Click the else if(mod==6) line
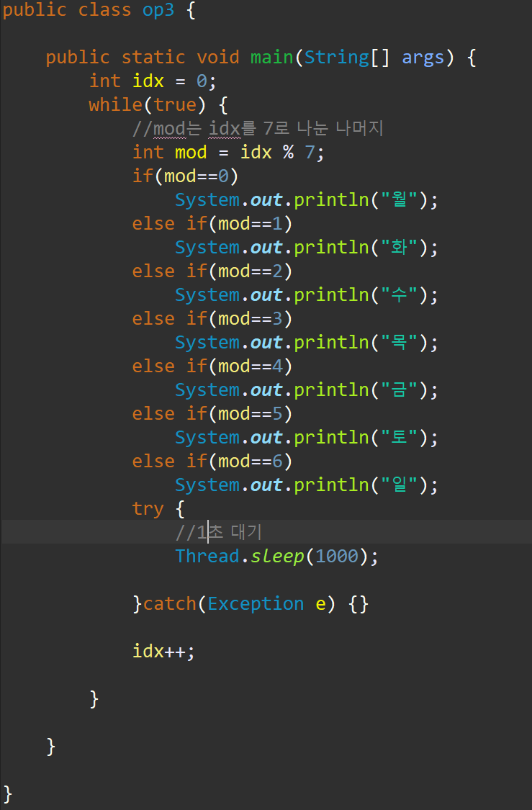Image resolution: width=532 pixels, height=810 pixels. coord(212,462)
